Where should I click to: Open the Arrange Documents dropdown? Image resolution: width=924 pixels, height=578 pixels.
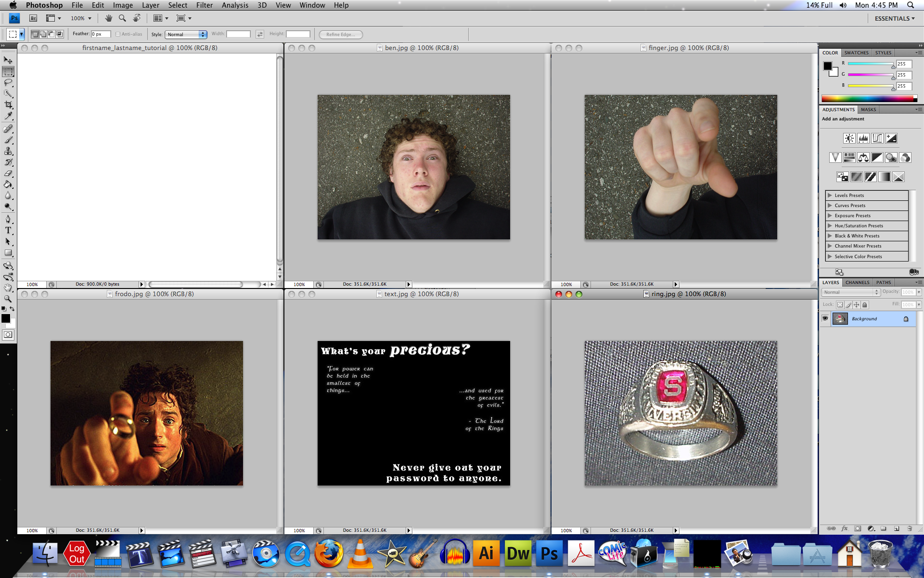(x=160, y=18)
